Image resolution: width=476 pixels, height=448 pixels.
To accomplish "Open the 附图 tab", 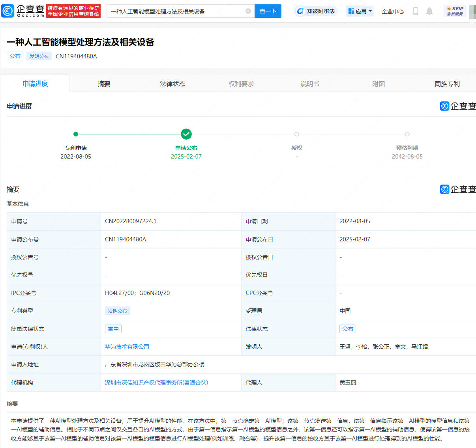I will [379, 84].
